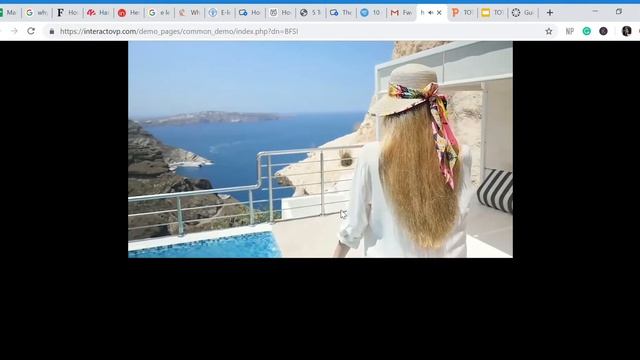Reload the current page
Image resolution: width=640 pixels, height=360 pixels.
(31, 31)
